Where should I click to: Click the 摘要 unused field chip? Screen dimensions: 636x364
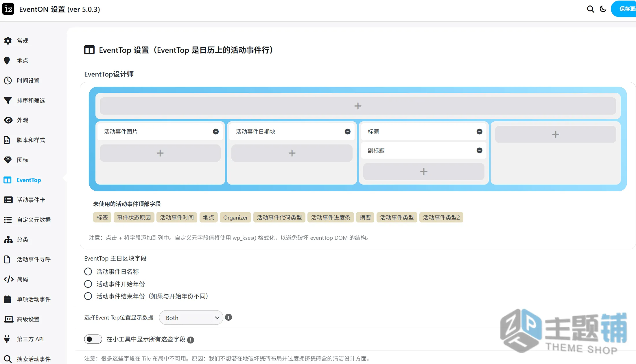coord(365,218)
